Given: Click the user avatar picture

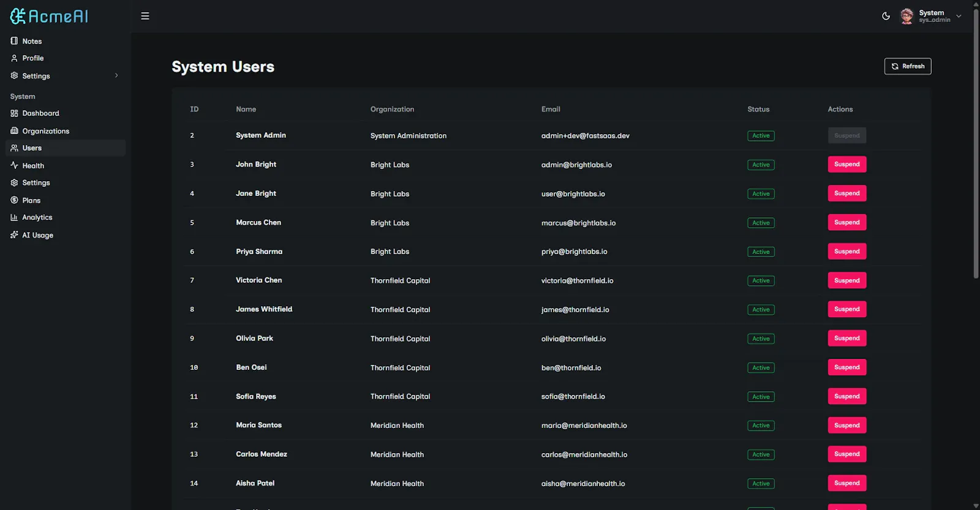Looking at the screenshot, I should coord(907,16).
